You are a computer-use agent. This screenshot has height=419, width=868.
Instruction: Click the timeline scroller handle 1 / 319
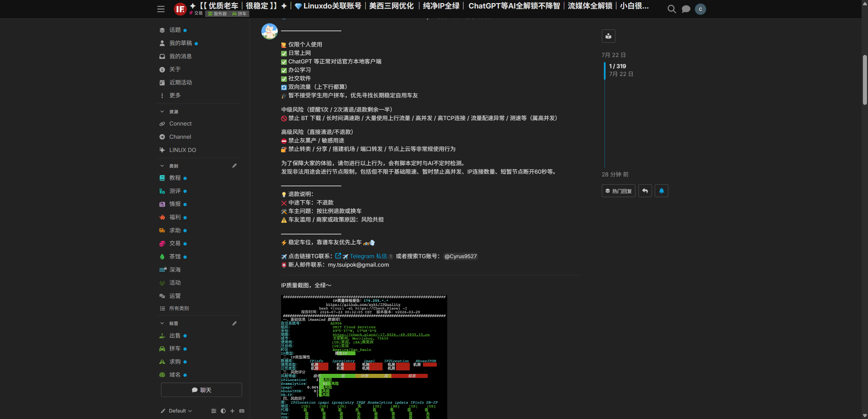pos(617,70)
